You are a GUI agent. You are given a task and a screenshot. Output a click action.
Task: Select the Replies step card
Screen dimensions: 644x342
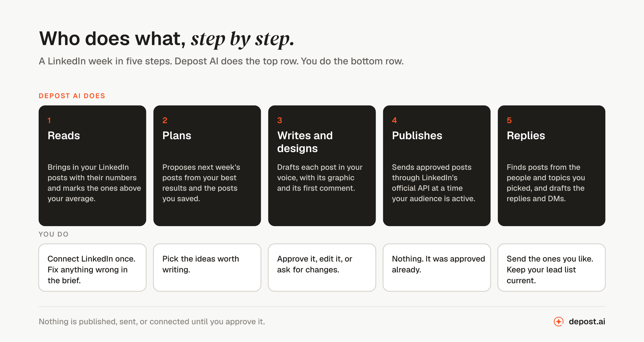pos(551,166)
